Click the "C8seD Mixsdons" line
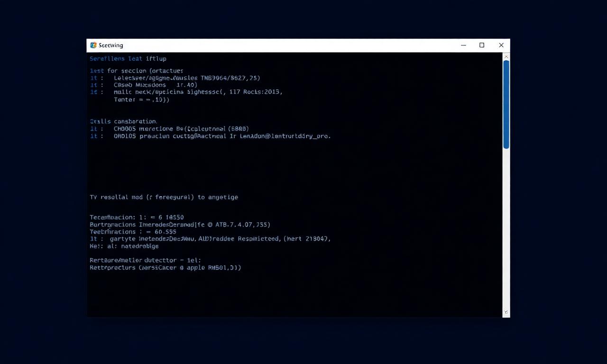Screen dimensions: 607x364 [144, 85]
